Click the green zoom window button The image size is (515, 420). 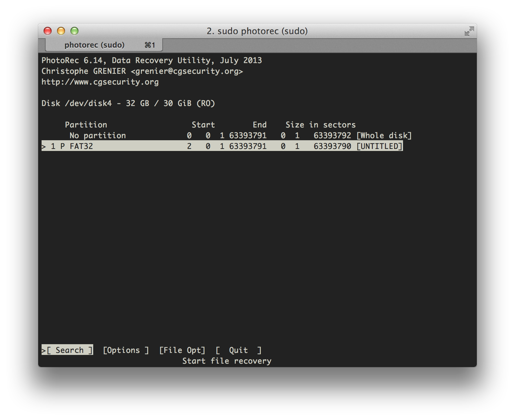74,31
